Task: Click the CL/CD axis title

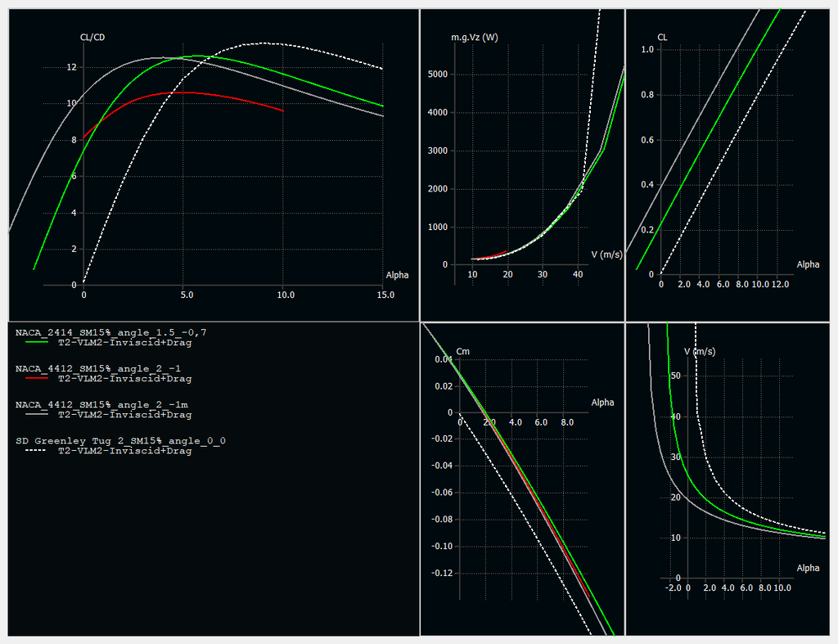Action: pyautogui.click(x=92, y=38)
